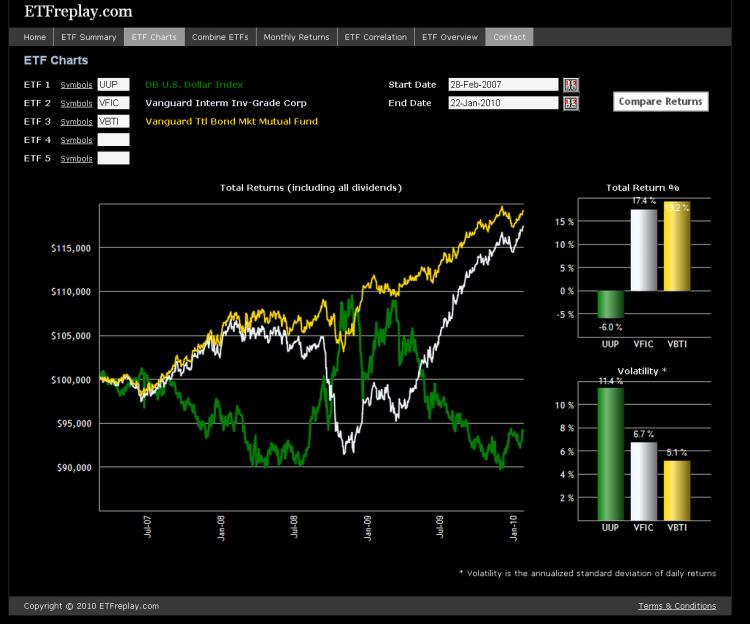
Task: Click the Contact tab
Action: [x=509, y=37]
